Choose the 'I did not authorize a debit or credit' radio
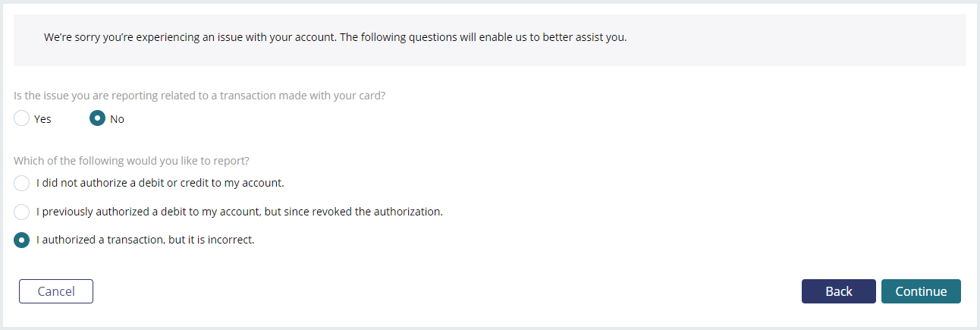The height and width of the screenshot is (330, 980). 22,183
